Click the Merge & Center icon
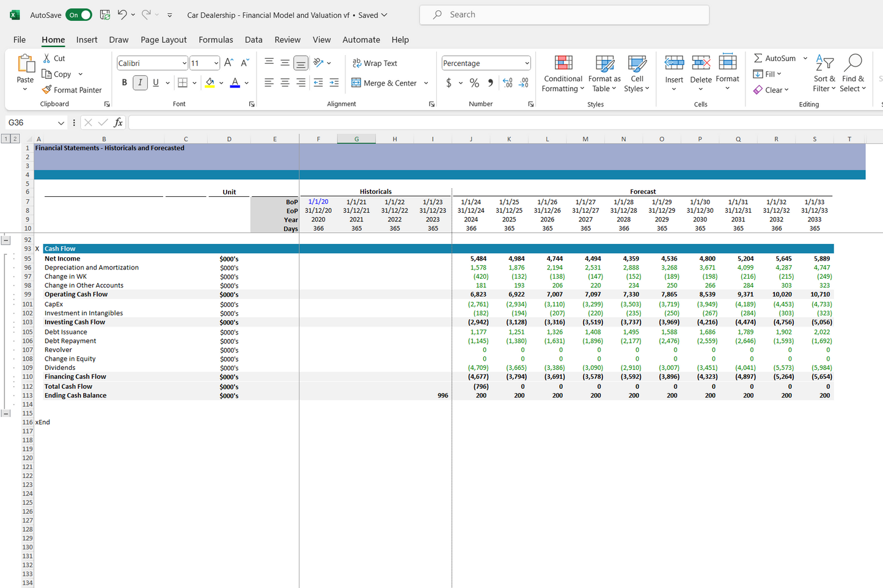Screen dimensions: 883x588 point(356,83)
